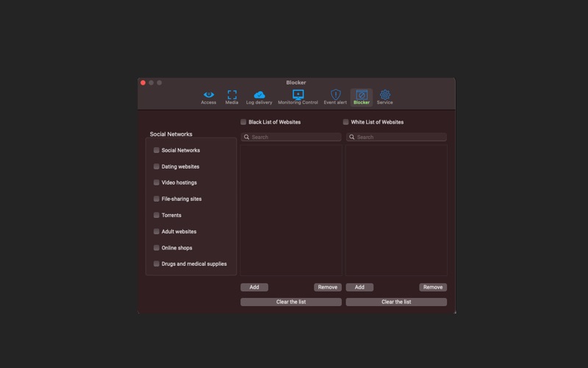Screen dimensions: 588x368
Task: Check the Online shops checkbox
Action: [157, 248]
